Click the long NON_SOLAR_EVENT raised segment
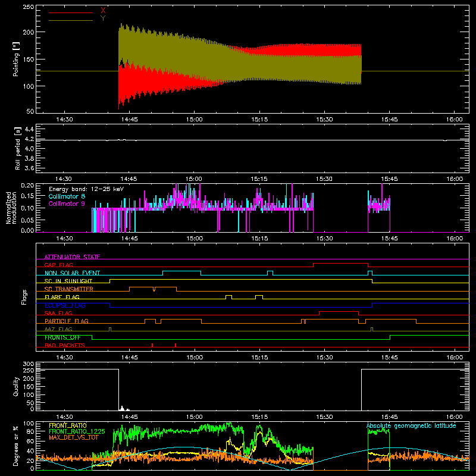The width and height of the screenshot is (476, 476). [182, 271]
